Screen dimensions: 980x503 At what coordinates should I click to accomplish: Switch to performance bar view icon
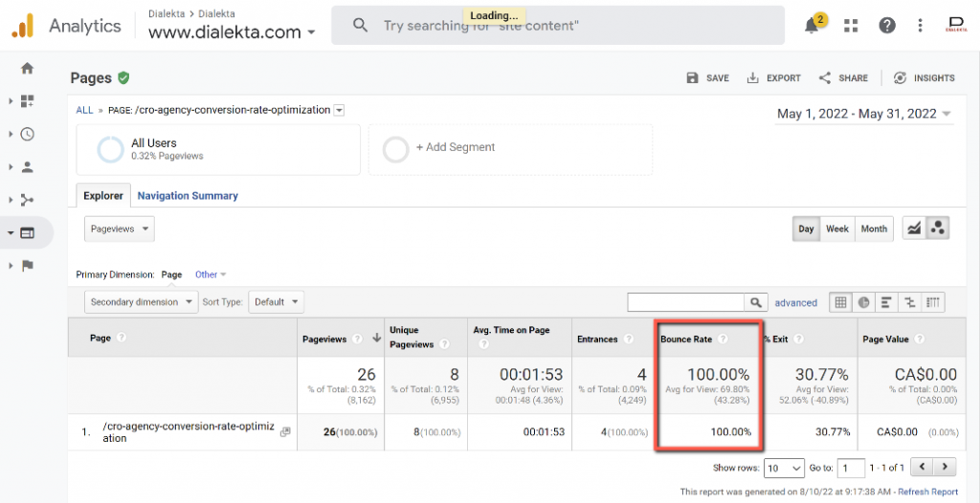[x=886, y=302]
